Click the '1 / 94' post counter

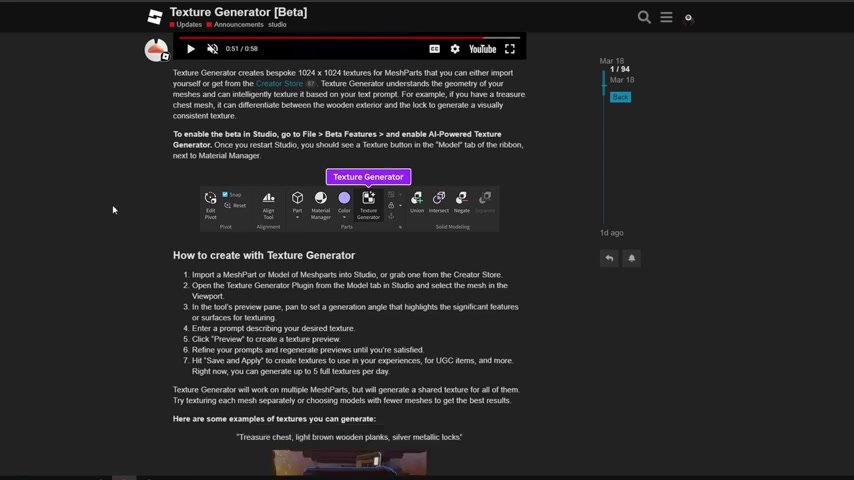620,69
